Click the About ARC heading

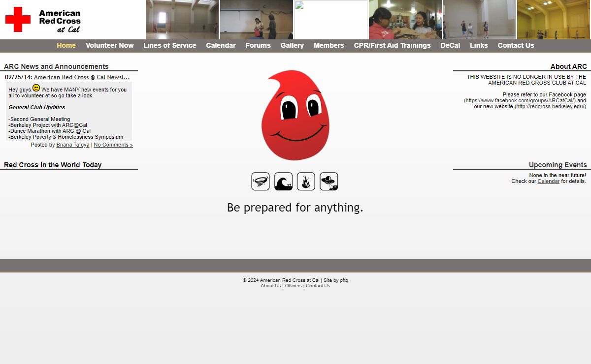[569, 66]
